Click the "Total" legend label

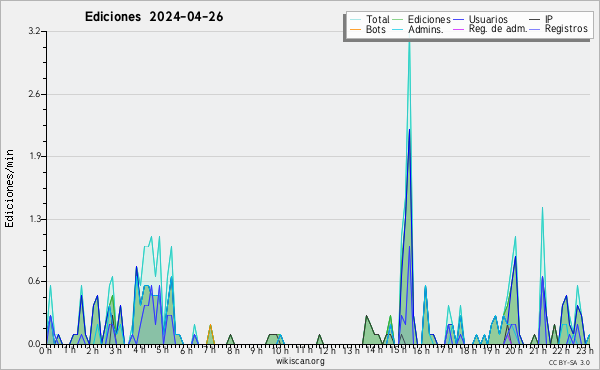378,19
